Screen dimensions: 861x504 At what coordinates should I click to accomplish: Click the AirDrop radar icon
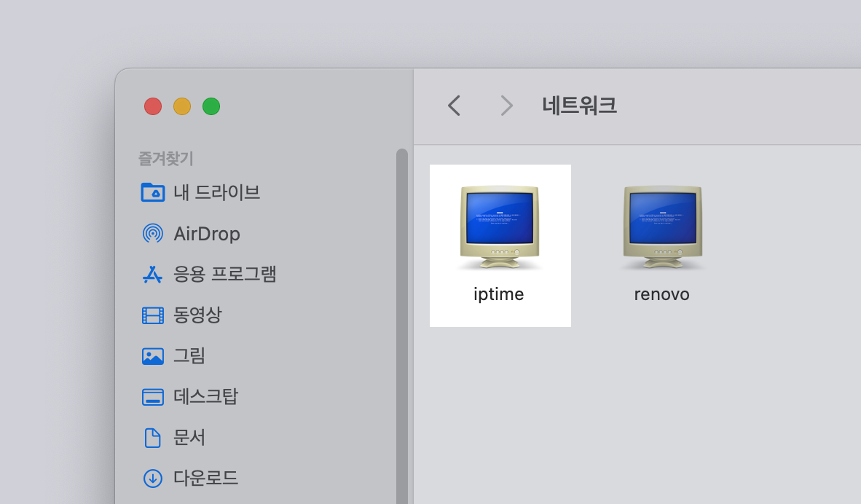pos(153,233)
